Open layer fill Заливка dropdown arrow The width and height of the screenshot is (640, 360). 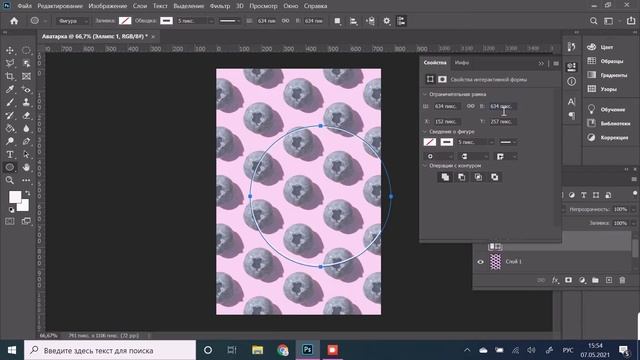(x=633, y=223)
